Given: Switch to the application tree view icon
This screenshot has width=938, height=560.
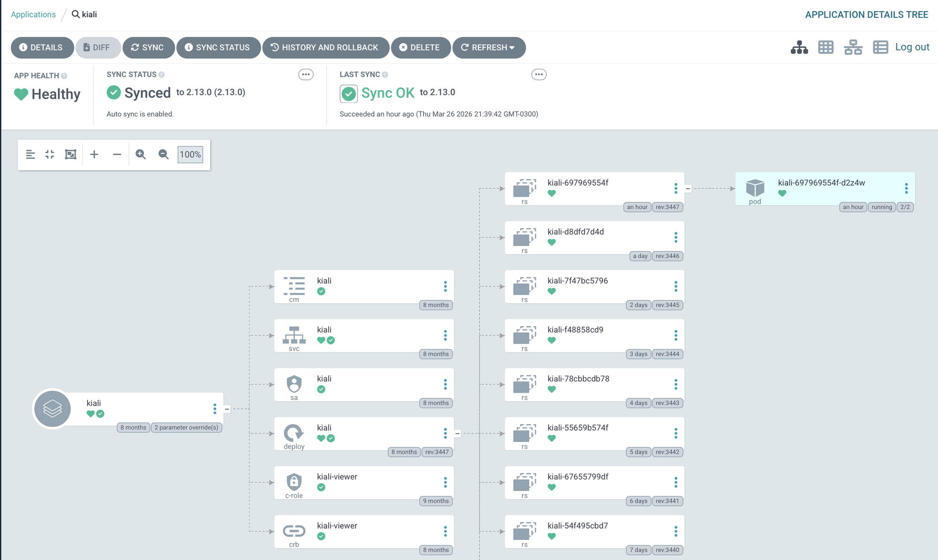Looking at the screenshot, I should [799, 47].
